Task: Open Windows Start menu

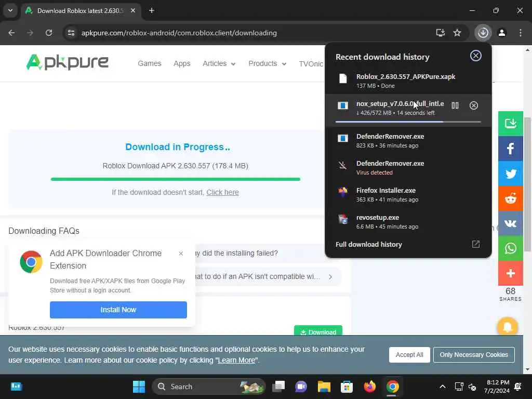Action: pyautogui.click(x=139, y=387)
